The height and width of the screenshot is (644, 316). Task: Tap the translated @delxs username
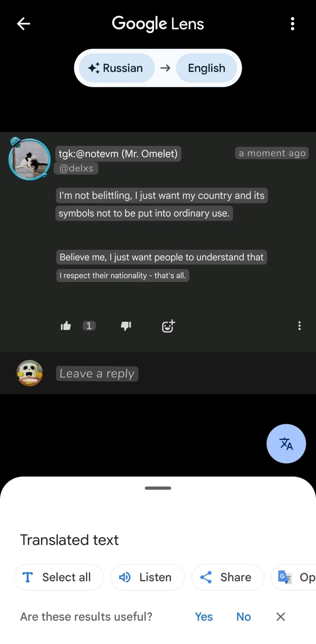(x=76, y=168)
